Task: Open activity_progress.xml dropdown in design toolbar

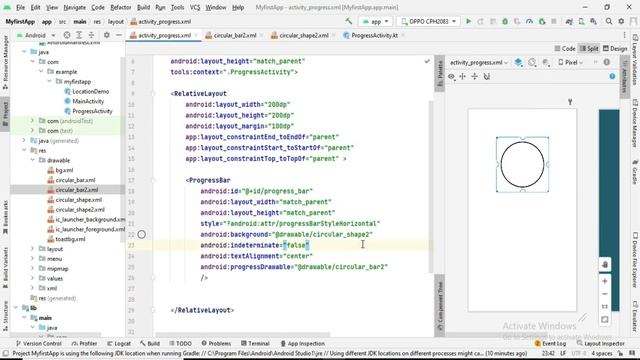Action: point(479,62)
